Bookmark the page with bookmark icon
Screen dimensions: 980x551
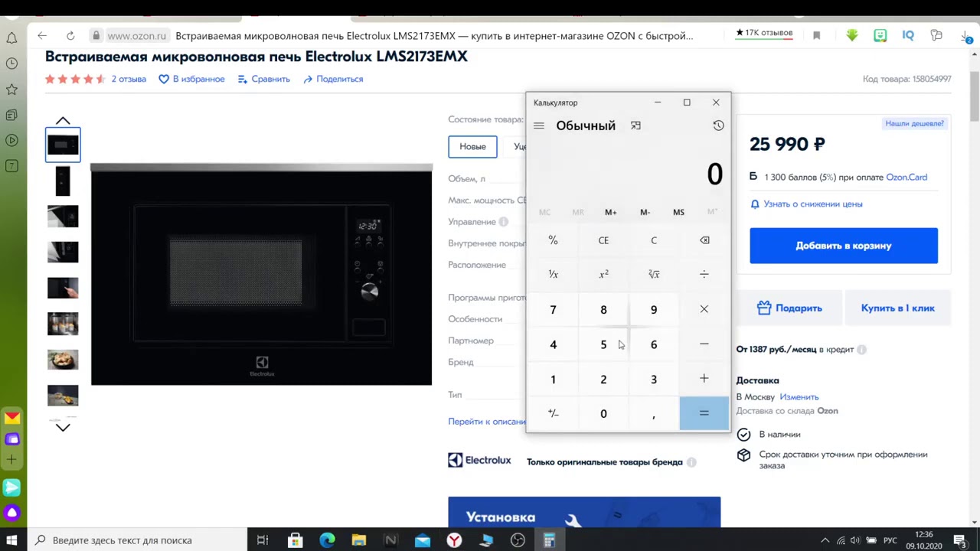click(817, 35)
